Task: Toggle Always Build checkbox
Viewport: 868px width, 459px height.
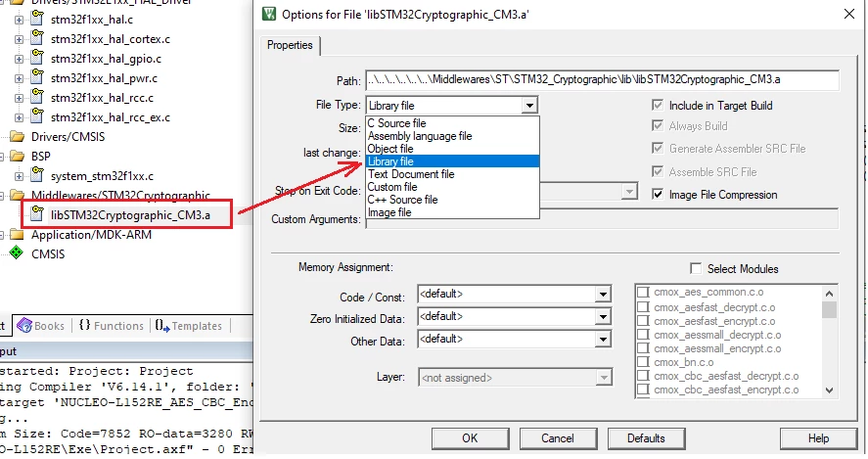Action: tap(658, 126)
